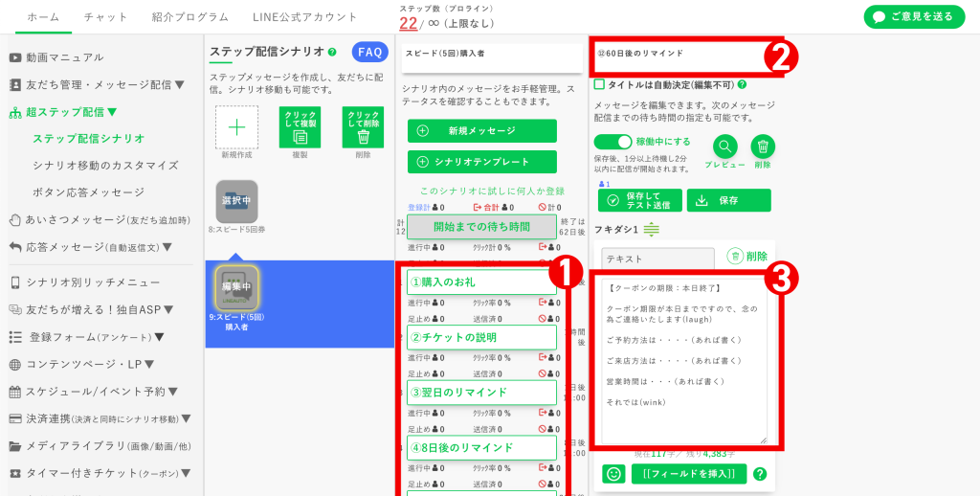Viewport: 980px width, 496px height.
Task: Click the 登録フォーム list icon
Action: 15,337
